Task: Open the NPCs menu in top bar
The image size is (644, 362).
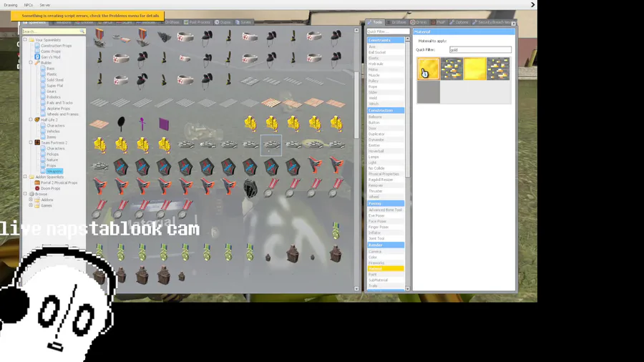Action: [29, 5]
